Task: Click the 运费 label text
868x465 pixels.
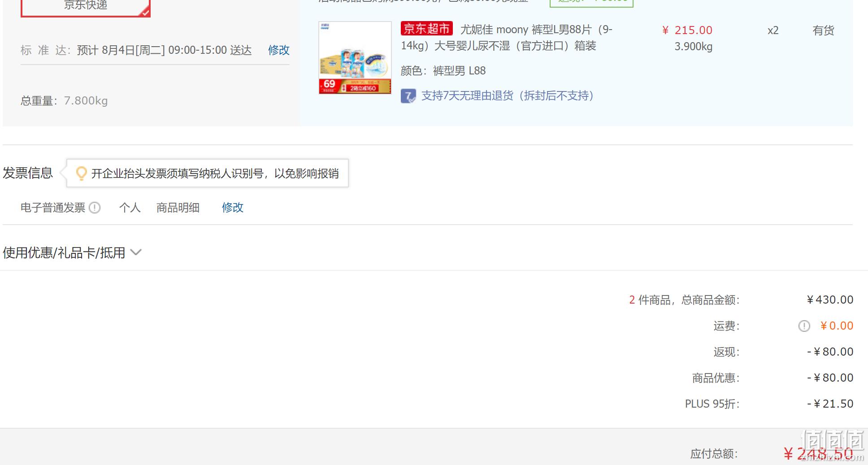Action: tap(726, 326)
